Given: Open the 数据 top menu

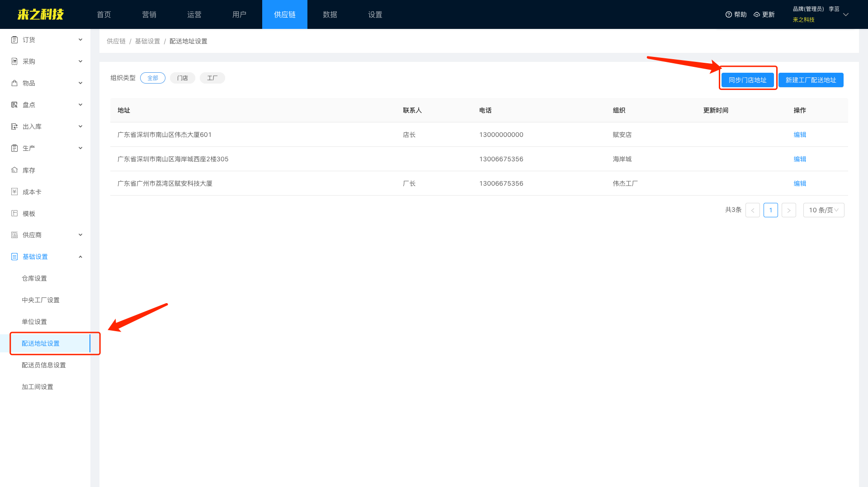Looking at the screenshot, I should click(x=330, y=14).
